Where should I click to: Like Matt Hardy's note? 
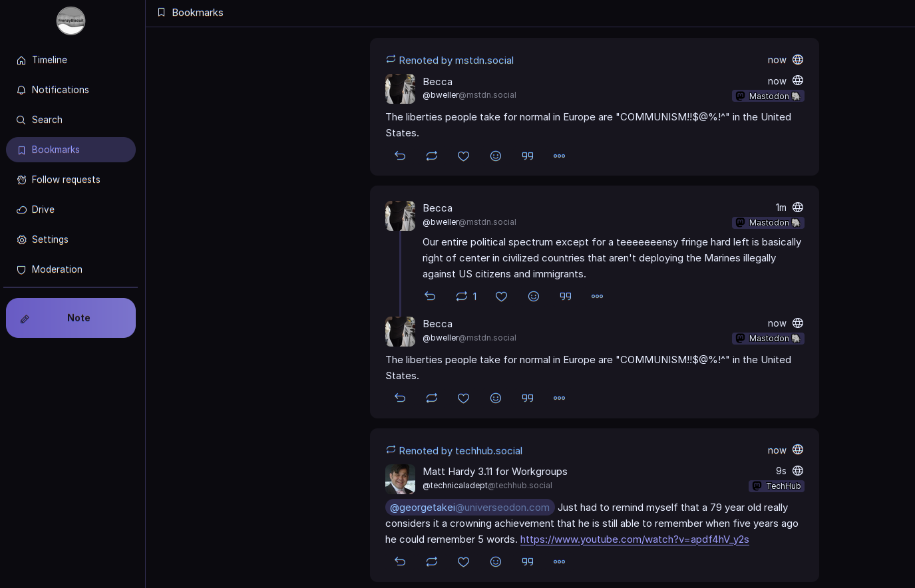click(x=464, y=561)
